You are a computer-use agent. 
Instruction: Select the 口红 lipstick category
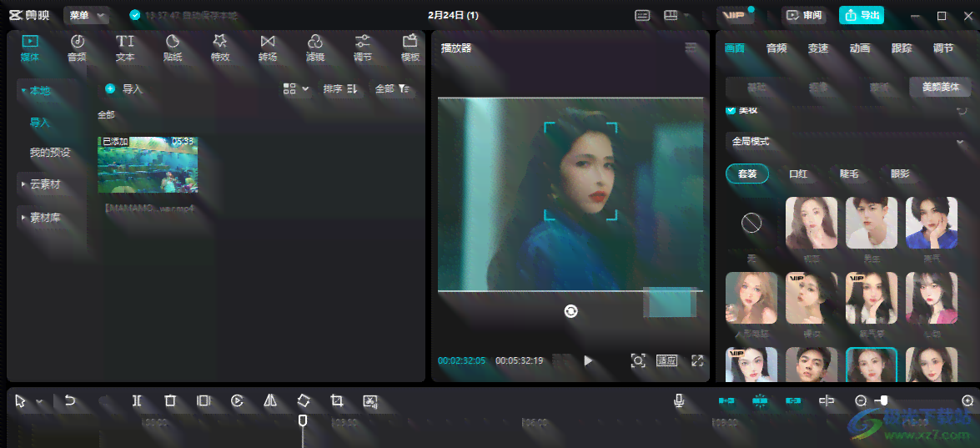799,174
